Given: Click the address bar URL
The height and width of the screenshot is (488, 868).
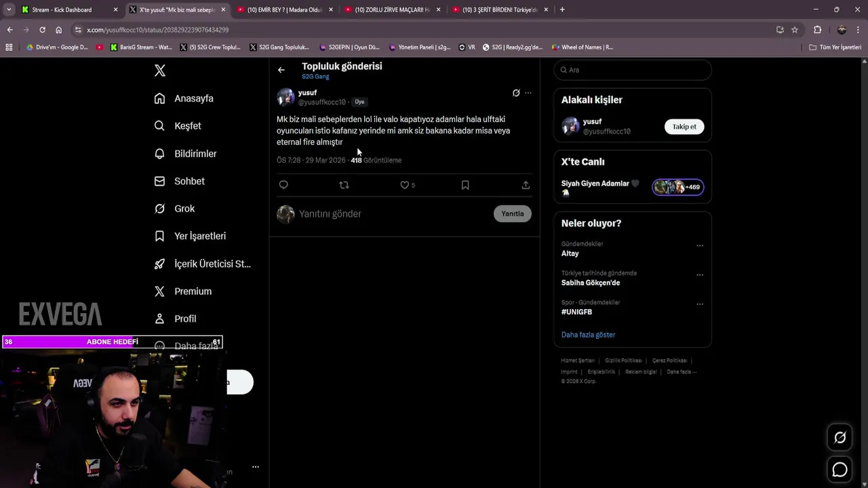Looking at the screenshot, I should pos(157,30).
